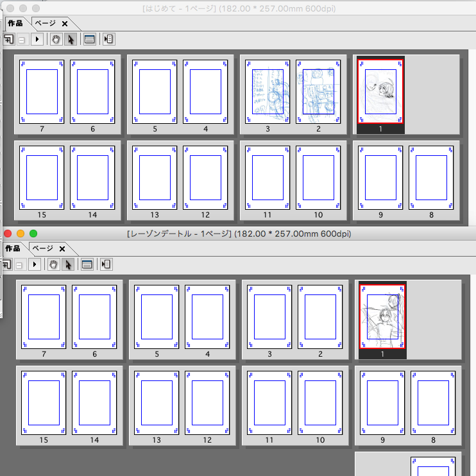Image resolution: width=476 pixels, height=476 pixels.
Task: Select page 12 thumbnail in レーゾンデートル window
Action: pos(207,402)
